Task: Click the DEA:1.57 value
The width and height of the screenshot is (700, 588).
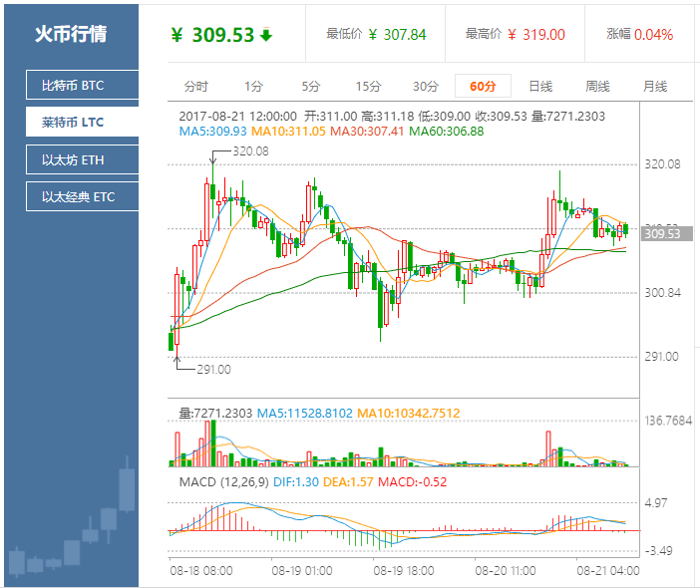Action: [348, 481]
